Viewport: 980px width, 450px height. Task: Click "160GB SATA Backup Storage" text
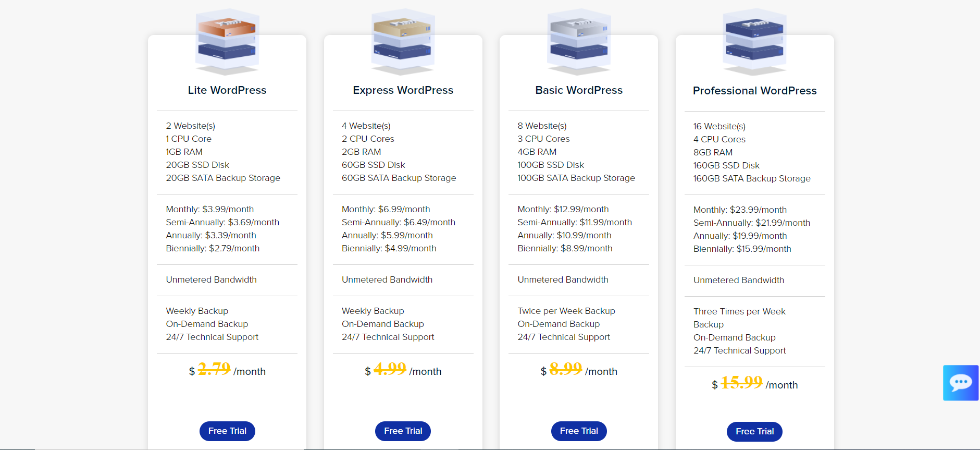[x=752, y=178]
